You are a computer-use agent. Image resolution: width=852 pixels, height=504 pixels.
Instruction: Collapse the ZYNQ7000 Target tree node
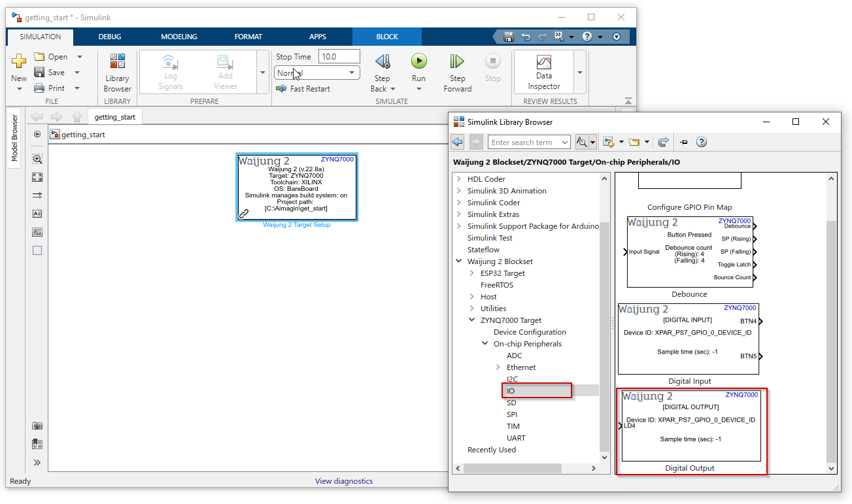pyautogui.click(x=472, y=320)
